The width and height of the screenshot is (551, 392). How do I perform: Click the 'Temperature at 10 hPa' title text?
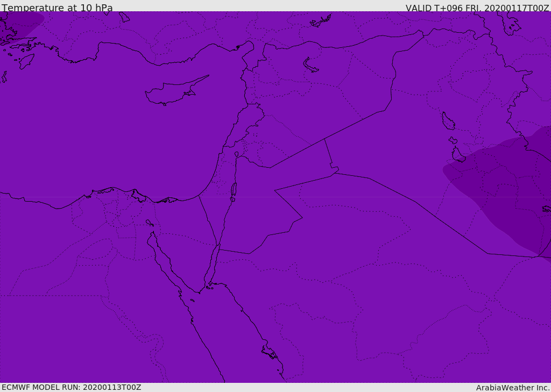pos(57,8)
